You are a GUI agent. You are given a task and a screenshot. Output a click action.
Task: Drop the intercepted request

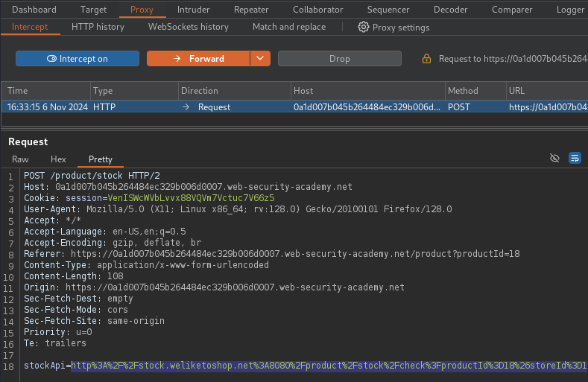click(340, 59)
